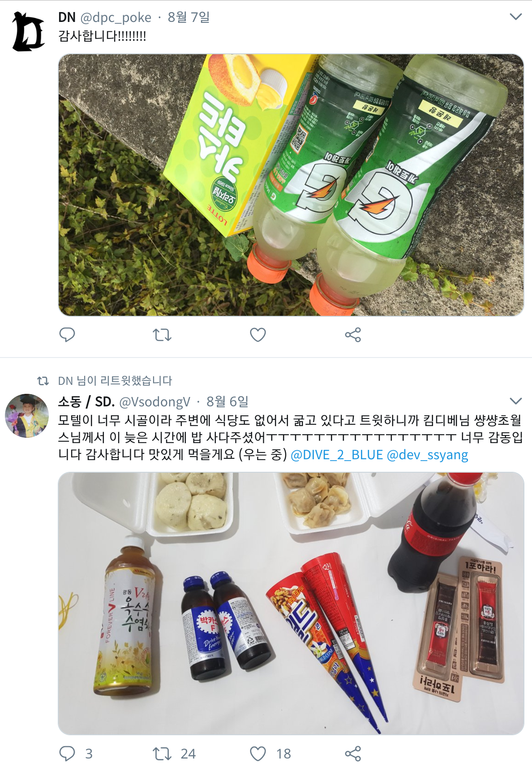Open @dpc_poke handle
Viewport: 532px width, 776px height.
[116, 17]
